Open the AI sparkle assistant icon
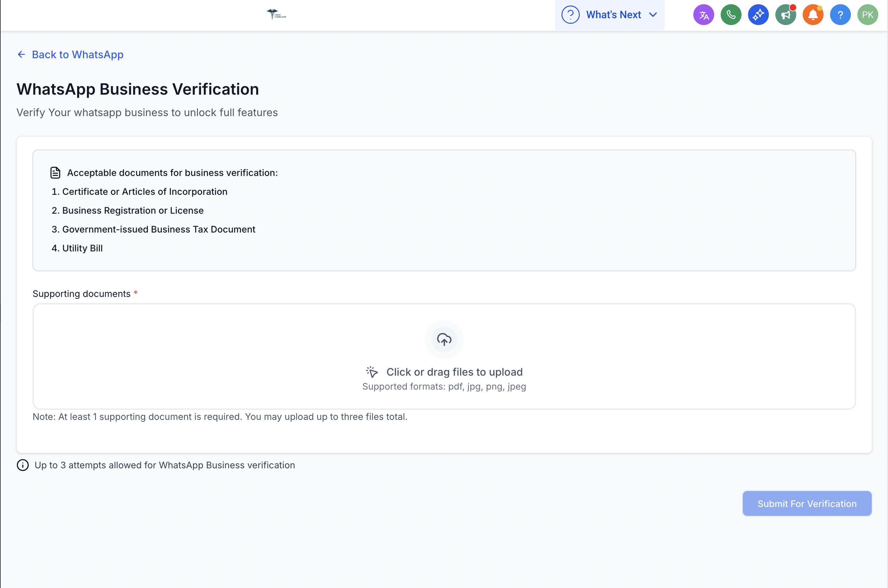 click(x=758, y=15)
